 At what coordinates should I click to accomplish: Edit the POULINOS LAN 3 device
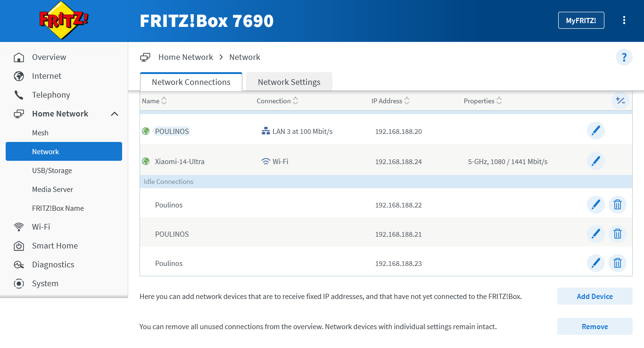[596, 131]
